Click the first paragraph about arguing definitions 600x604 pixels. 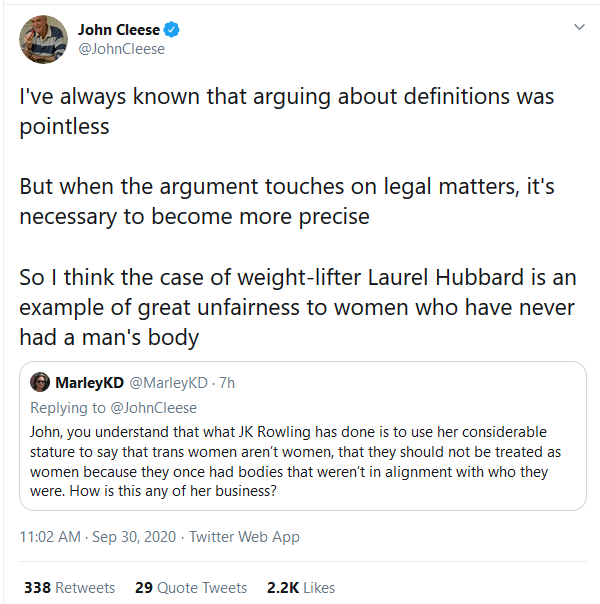click(x=287, y=111)
